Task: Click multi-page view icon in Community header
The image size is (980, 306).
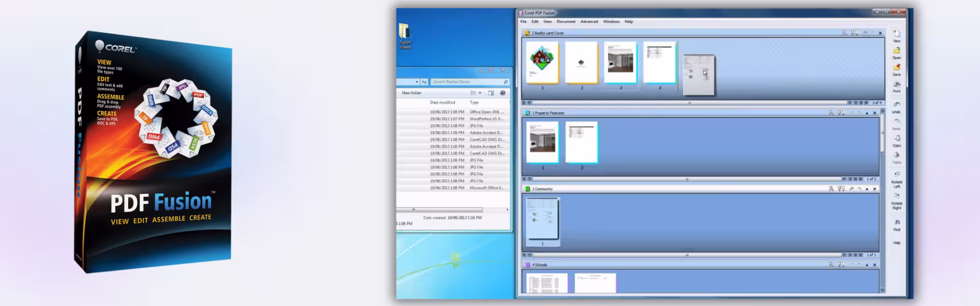Action: (x=841, y=189)
